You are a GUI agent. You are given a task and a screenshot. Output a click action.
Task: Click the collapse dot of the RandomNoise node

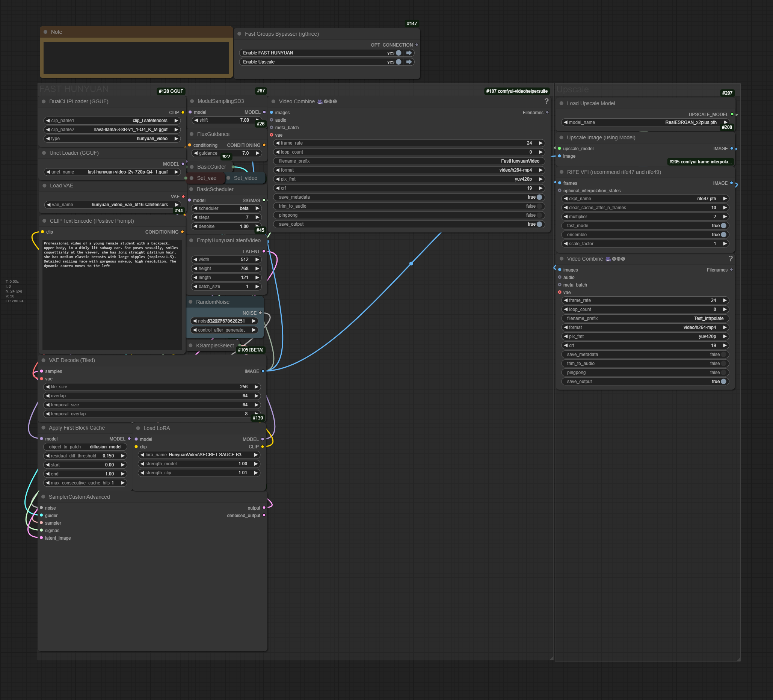pos(190,302)
